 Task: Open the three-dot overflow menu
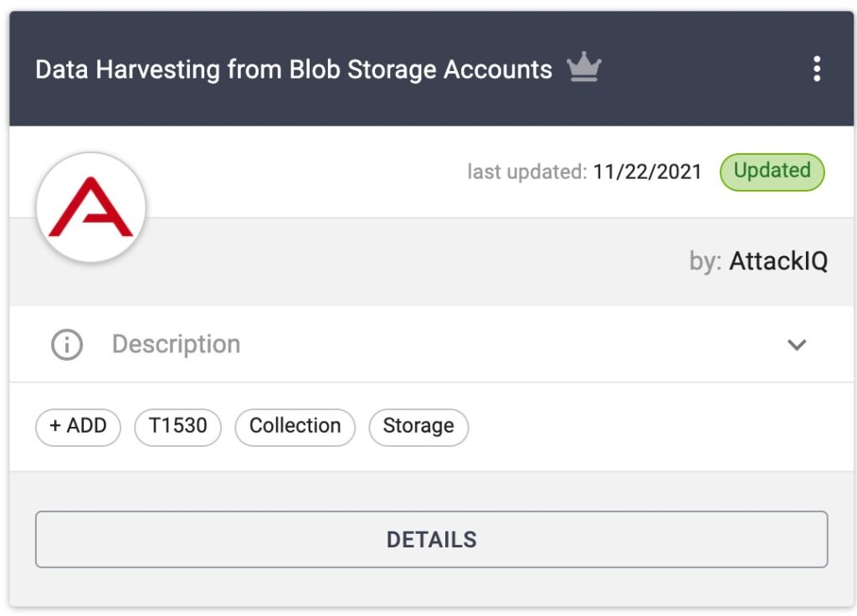[817, 69]
